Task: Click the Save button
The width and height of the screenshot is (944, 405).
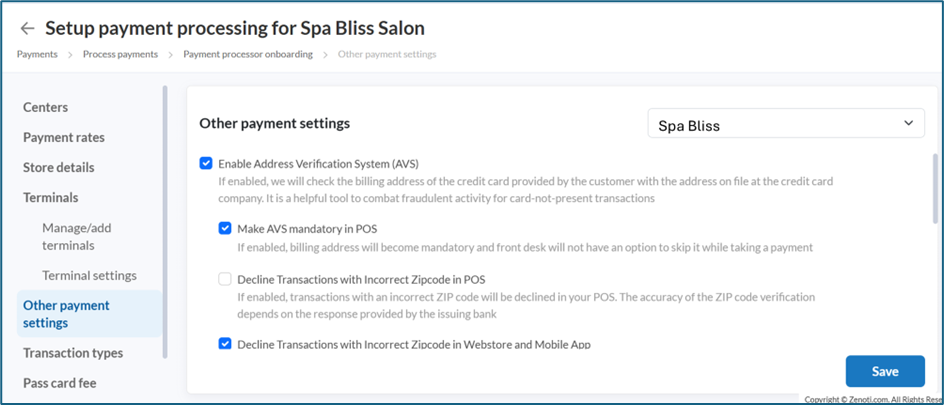Action: [x=885, y=371]
